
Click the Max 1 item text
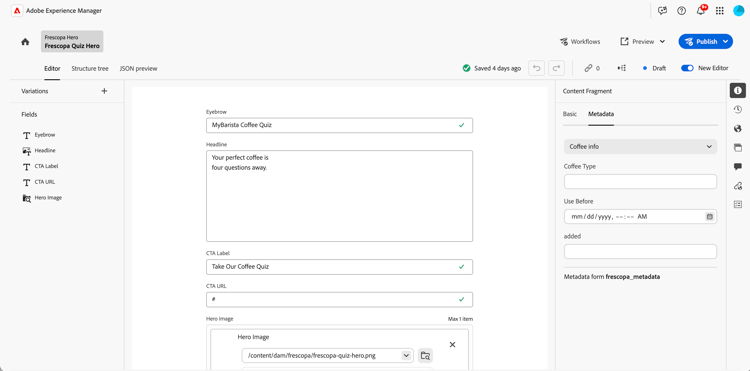pos(461,319)
